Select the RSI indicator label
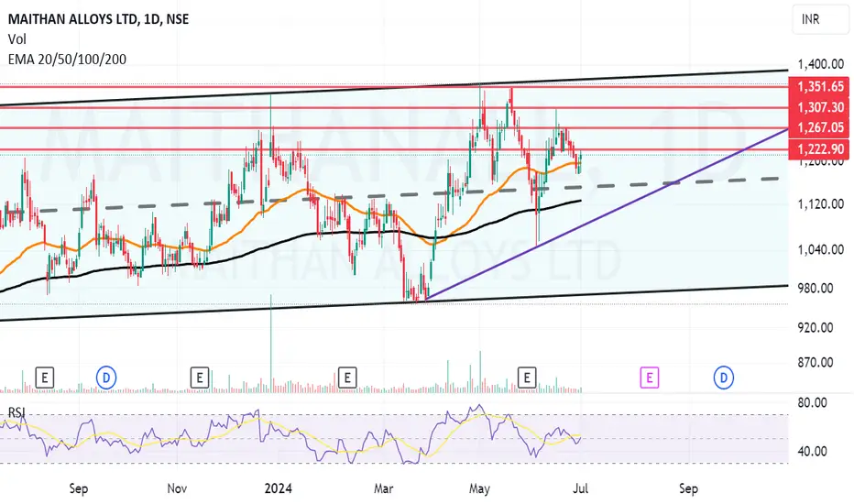The height and width of the screenshot is (504, 854). [x=16, y=412]
